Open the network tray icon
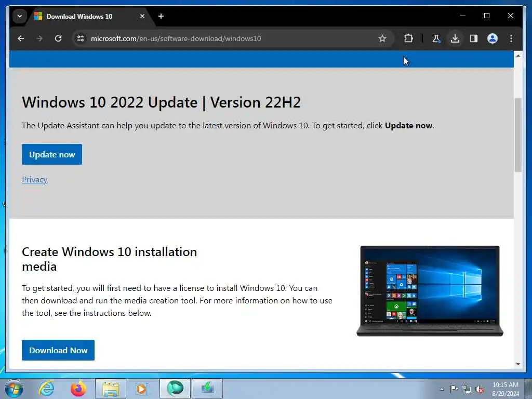The width and height of the screenshot is (532, 399). pos(467,389)
